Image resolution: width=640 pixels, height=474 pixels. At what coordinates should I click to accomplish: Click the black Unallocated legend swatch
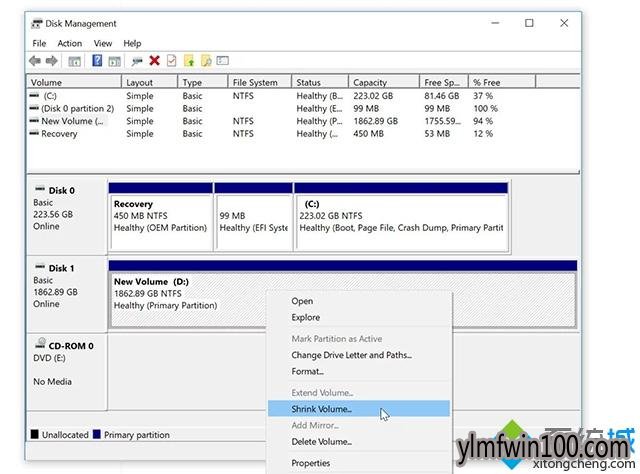coord(35,434)
